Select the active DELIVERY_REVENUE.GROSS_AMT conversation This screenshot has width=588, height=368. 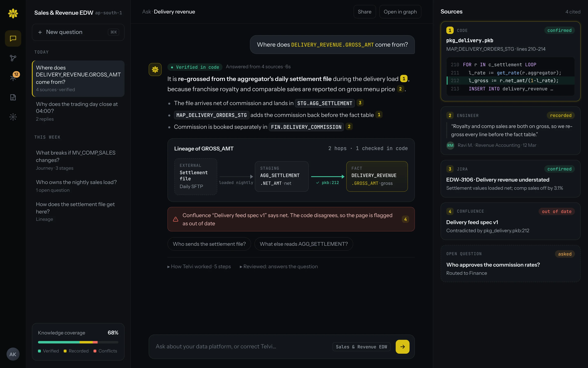(78, 79)
